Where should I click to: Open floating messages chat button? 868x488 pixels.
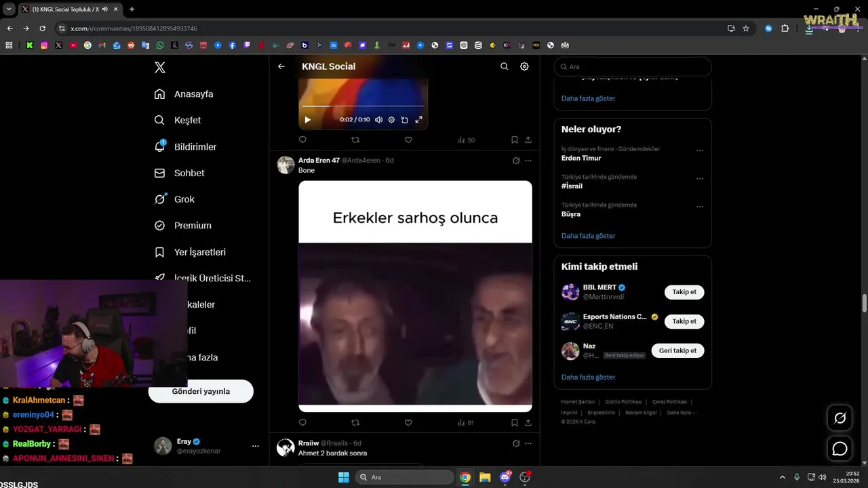tap(840, 449)
